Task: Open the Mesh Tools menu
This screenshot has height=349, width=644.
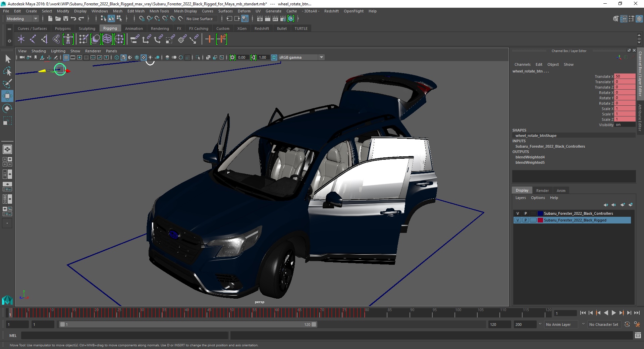Action: (159, 11)
